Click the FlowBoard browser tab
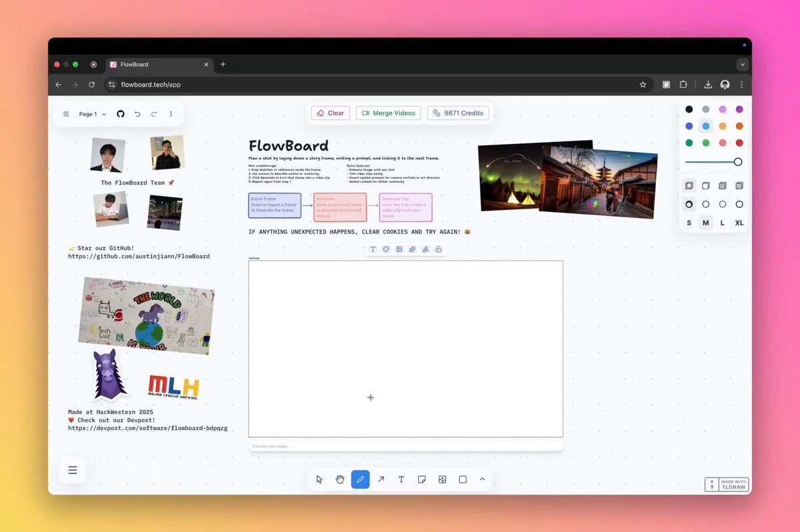This screenshot has width=800, height=532. click(x=159, y=65)
